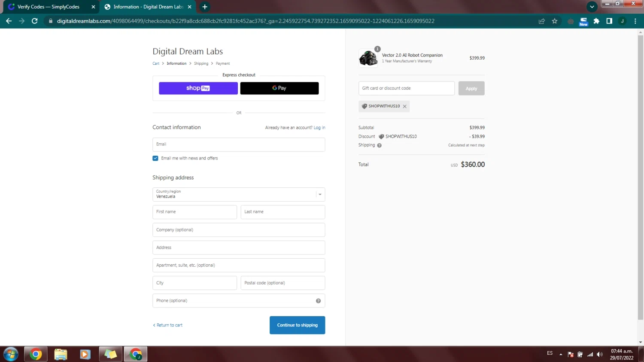This screenshot has width=644, height=362.
Task: Click the network signal tray icon
Action: click(590, 354)
